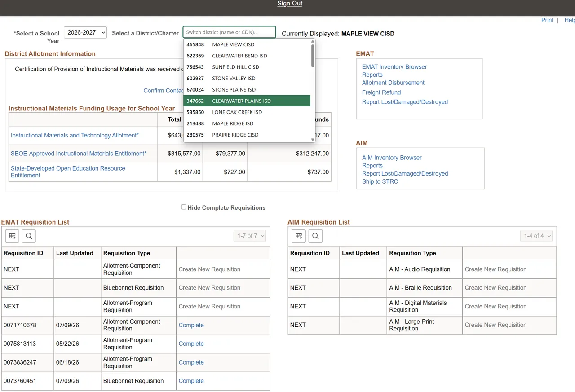Viewport: 575px width, 392px height.
Task: Open State-Developed Open Education Resource Entitlement link
Action: (68, 172)
